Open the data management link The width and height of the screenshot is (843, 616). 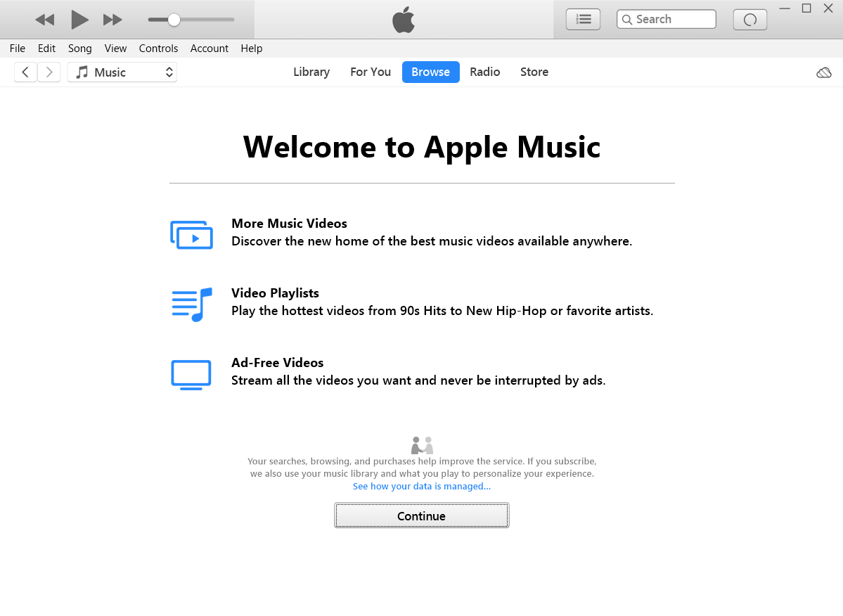click(x=421, y=486)
